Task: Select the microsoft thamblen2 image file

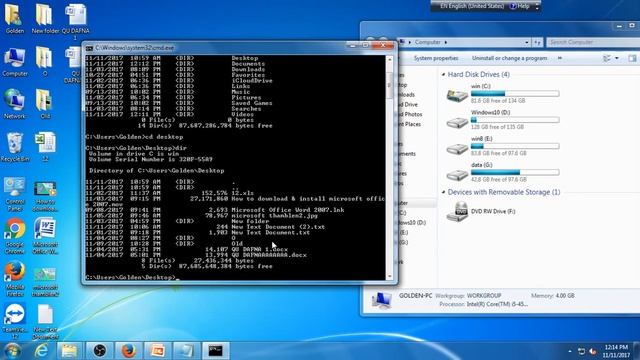Action: tap(45, 282)
